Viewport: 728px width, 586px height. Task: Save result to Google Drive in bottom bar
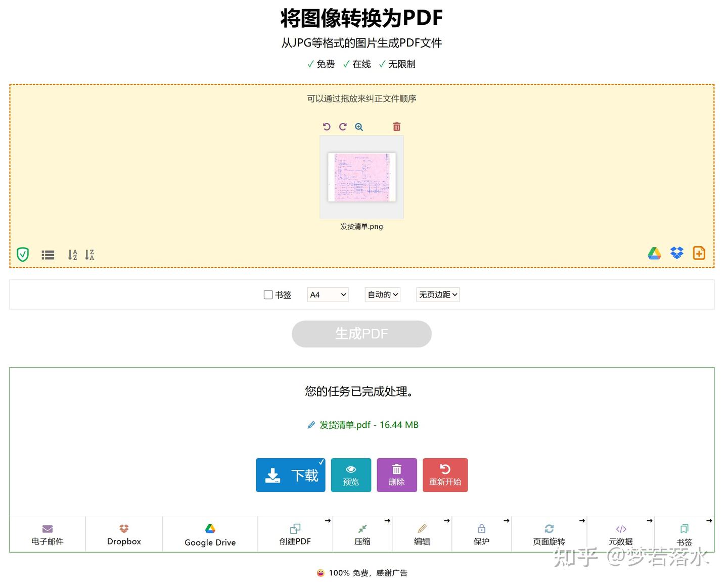tap(210, 534)
